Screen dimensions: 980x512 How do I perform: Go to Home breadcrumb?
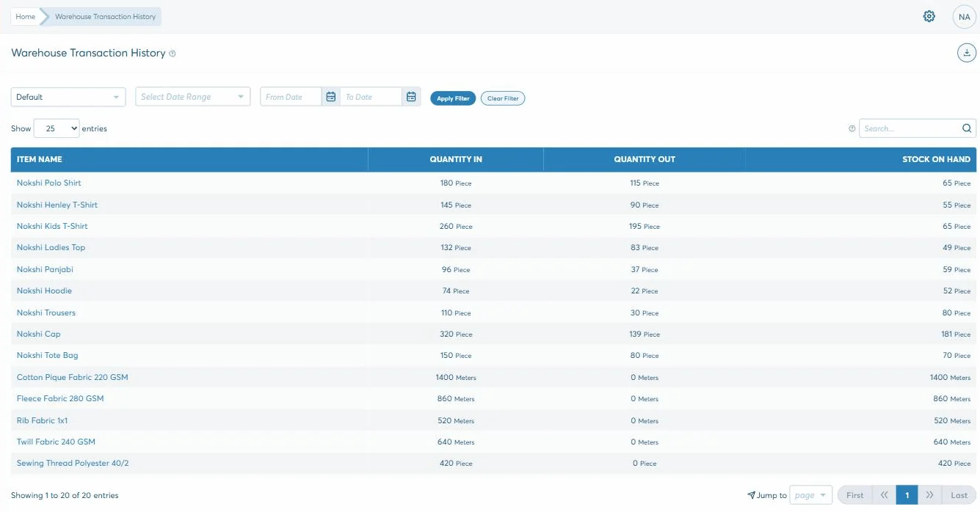[26, 16]
